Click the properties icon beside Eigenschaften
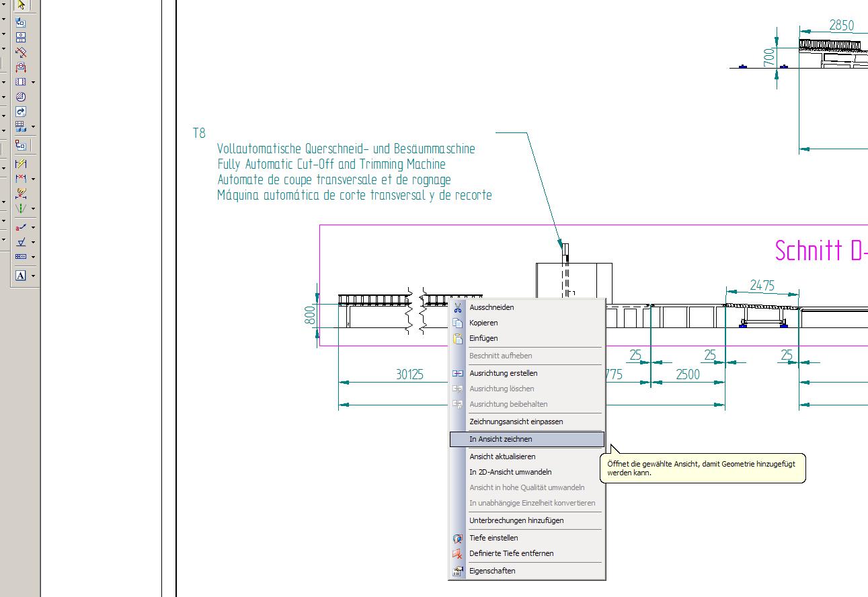This screenshot has height=597, width=868. 458,571
